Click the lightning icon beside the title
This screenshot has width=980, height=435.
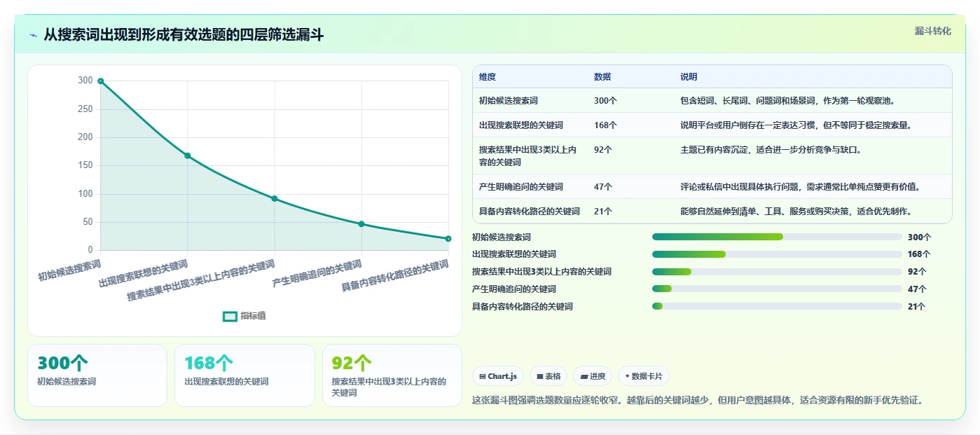point(33,34)
